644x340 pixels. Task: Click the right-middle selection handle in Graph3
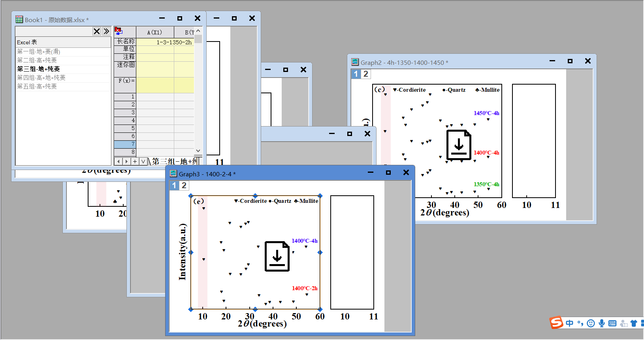click(320, 252)
